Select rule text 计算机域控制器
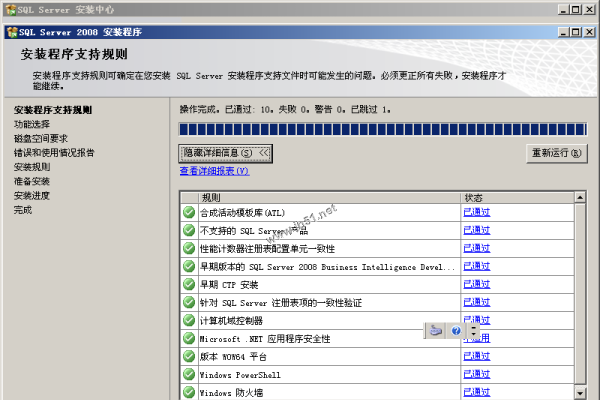Viewport: 600px width, 400px height. point(231,320)
